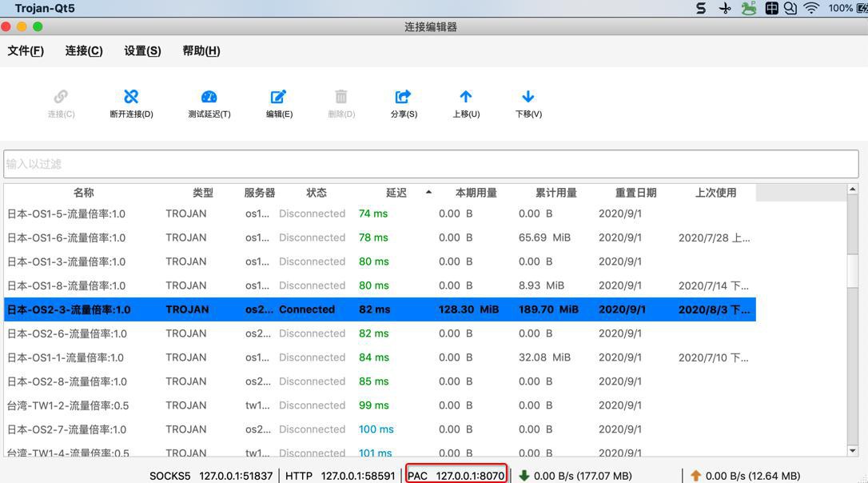Select row 日本-OS2-7-流量倍率:1.0
The height and width of the screenshot is (483, 868).
(380, 429)
